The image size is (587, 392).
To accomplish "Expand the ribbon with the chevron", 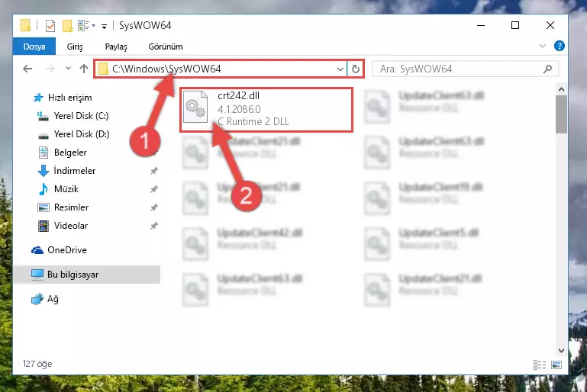I will click(x=543, y=46).
